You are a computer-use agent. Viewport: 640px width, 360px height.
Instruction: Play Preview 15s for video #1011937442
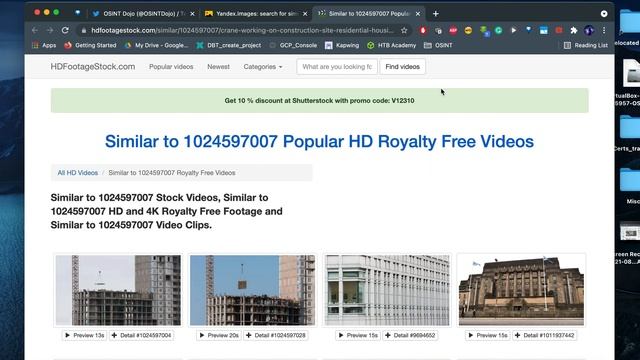coord(488,335)
